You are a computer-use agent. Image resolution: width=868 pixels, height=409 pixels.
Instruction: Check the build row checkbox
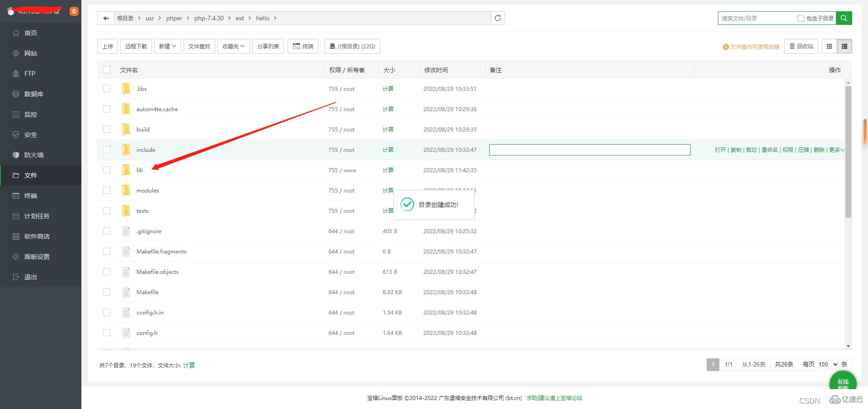point(107,129)
